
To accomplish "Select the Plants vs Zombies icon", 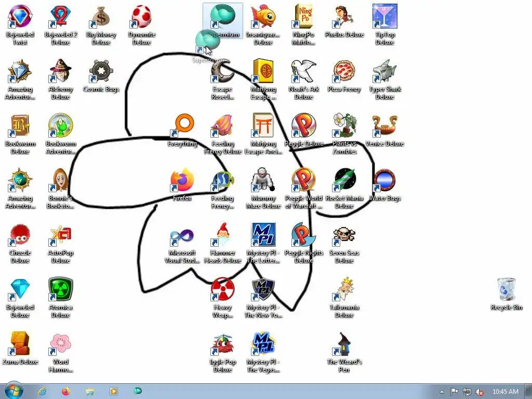I will 344,134.
